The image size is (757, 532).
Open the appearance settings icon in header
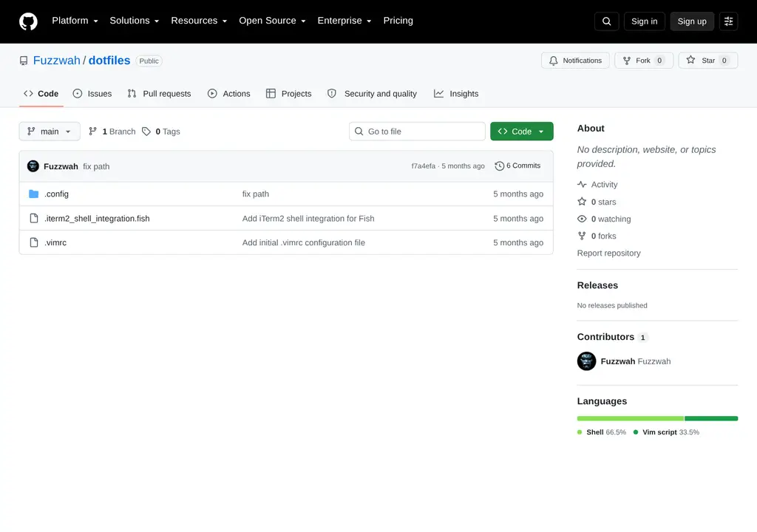tap(728, 21)
